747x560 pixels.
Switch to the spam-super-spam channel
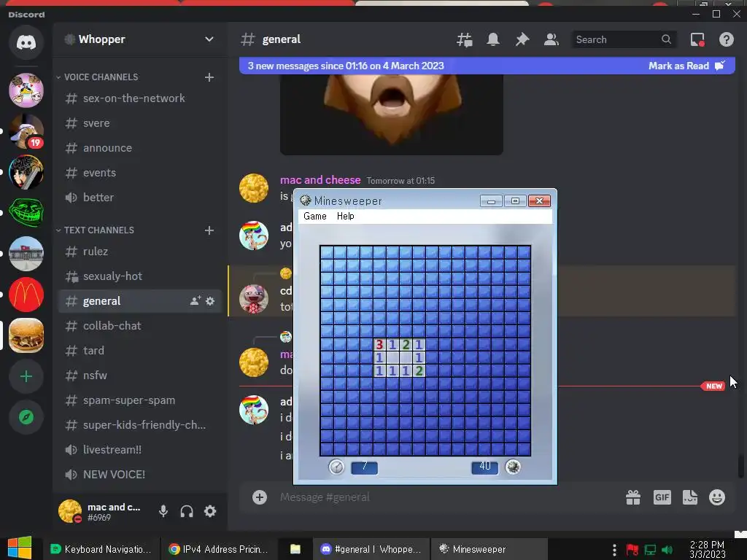point(139,400)
